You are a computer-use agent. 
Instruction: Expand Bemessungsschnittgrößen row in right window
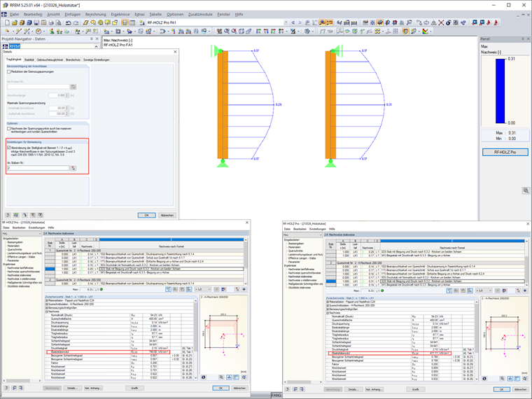pyautogui.click(x=328, y=309)
